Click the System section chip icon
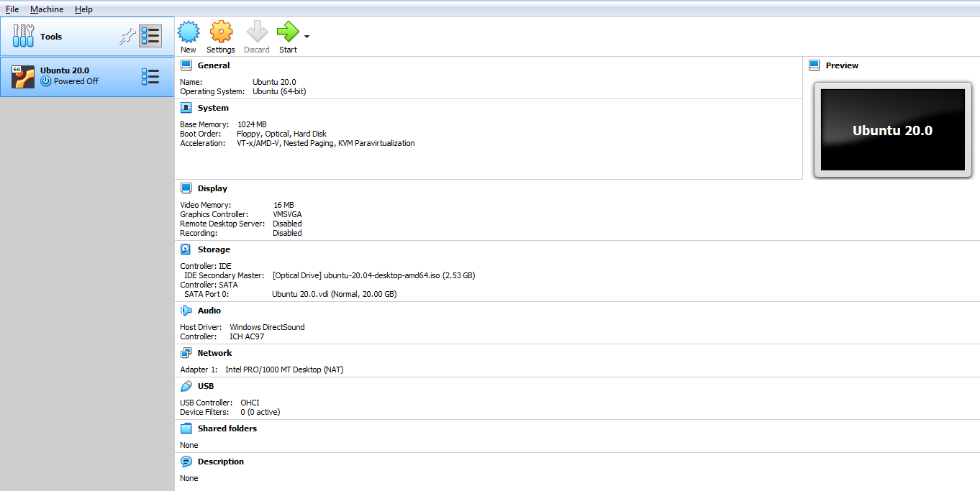The width and height of the screenshot is (980, 491). click(x=186, y=108)
